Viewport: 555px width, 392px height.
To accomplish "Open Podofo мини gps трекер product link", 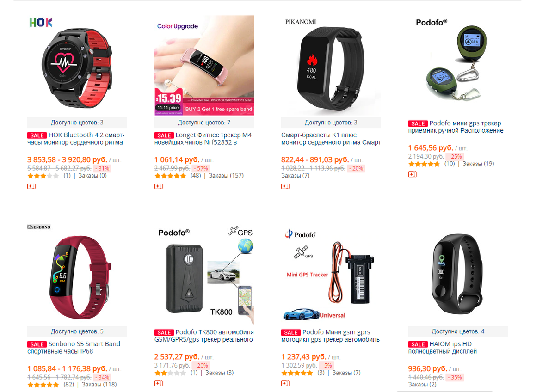I will coord(457,127).
